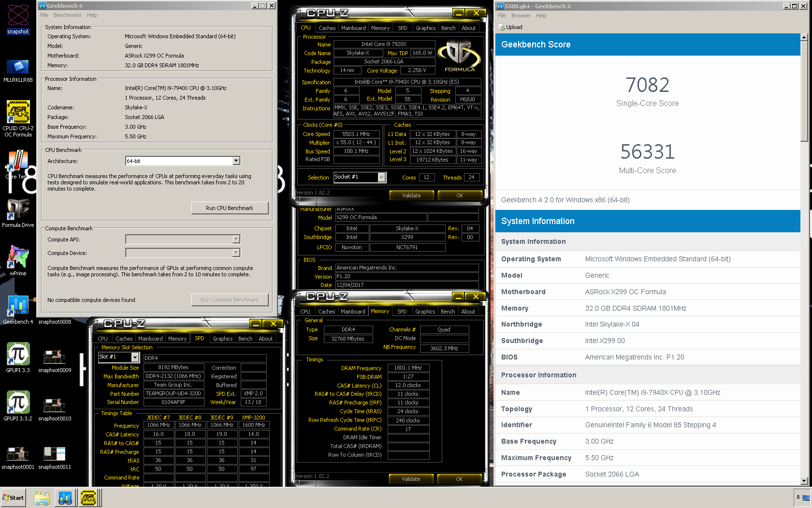Viewport: 812px width, 508px height.
Task: Open snaphsot0009 image file
Action: (55, 360)
